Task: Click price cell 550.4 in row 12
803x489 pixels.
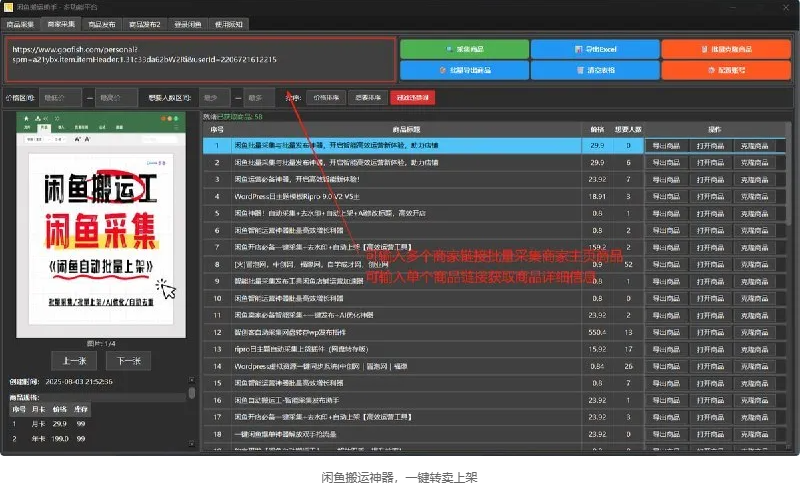Action: coord(597,332)
